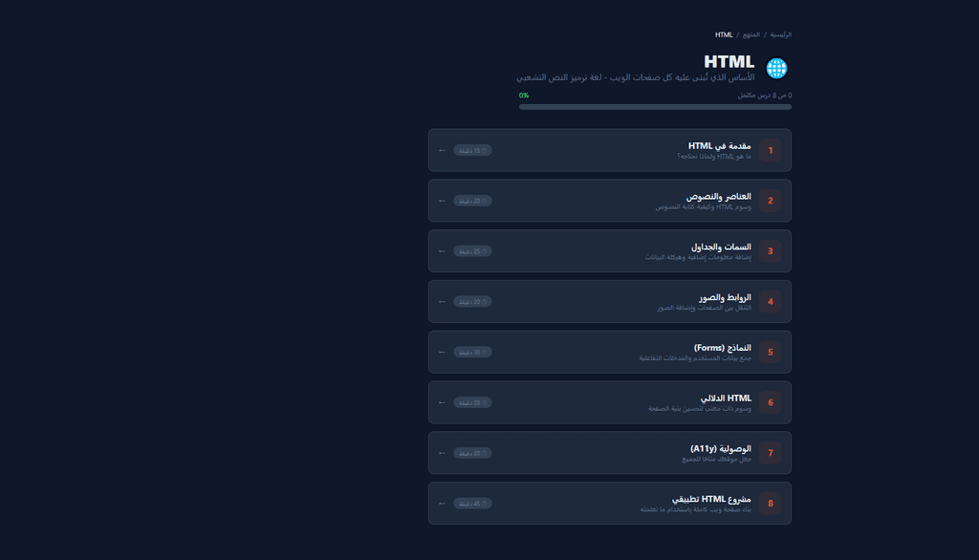Click the number 8 lesson badge
This screenshot has height=560, width=979.
(770, 504)
